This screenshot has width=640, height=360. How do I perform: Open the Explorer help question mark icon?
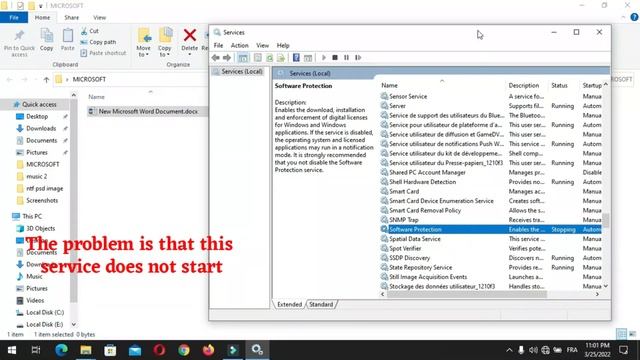pos(634,17)
